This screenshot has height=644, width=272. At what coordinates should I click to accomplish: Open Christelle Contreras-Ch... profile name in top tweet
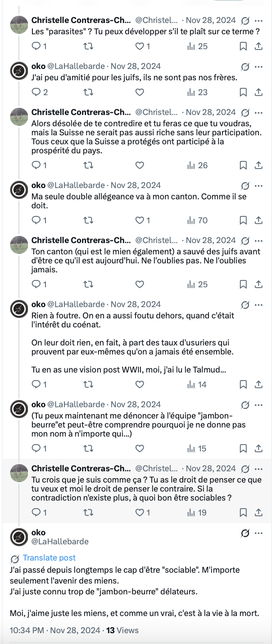pyautogui.click(x=81, y=20)
